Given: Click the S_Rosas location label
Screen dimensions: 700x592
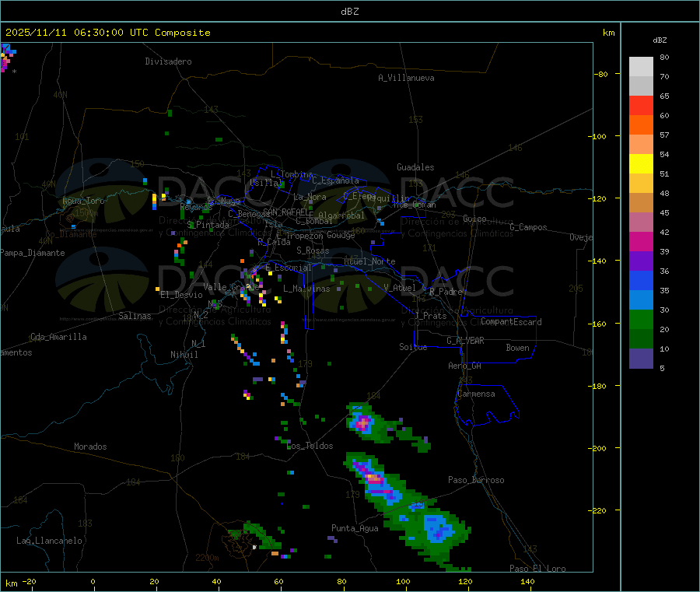Looking at the screenshot, I should click(313, 251).
